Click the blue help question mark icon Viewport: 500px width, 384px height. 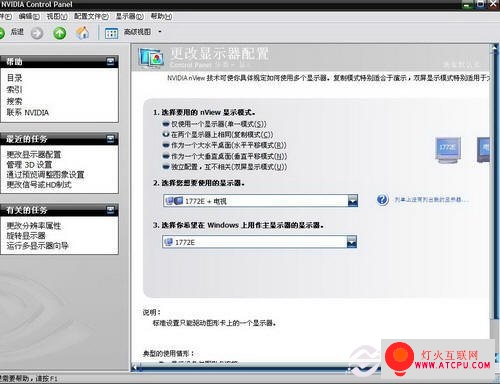click(382, 199)
